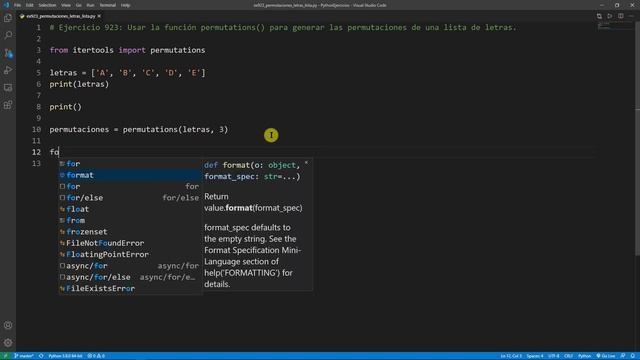
Task: Change end of line sequence CRLF
Action: point(569,356)
